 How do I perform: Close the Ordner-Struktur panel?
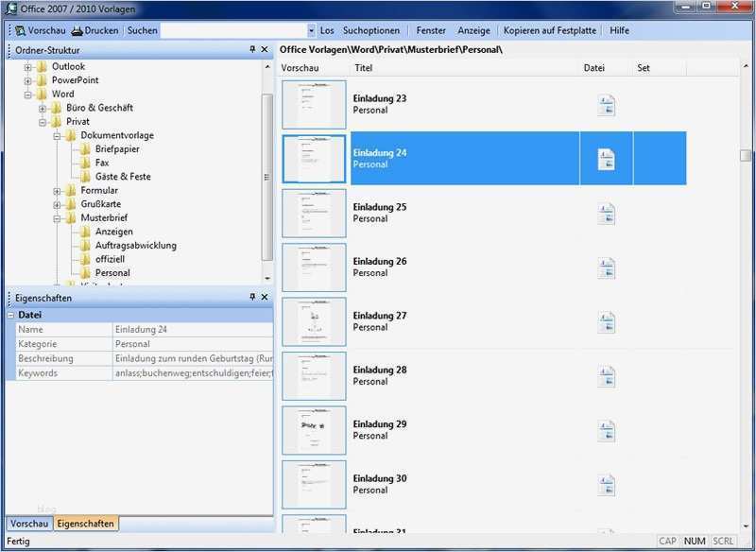point(265,50)
